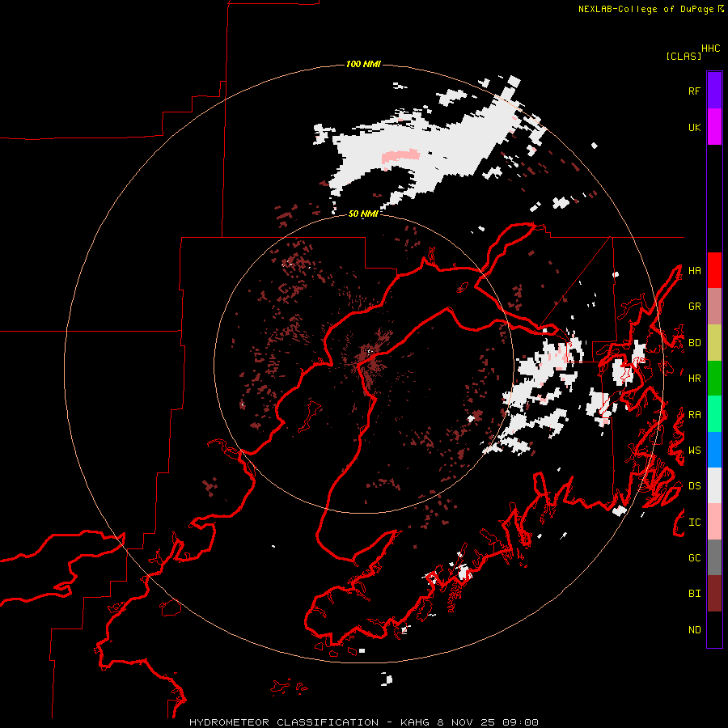
Task: Click the blue WS legend swatch
Action: point(714,450)
